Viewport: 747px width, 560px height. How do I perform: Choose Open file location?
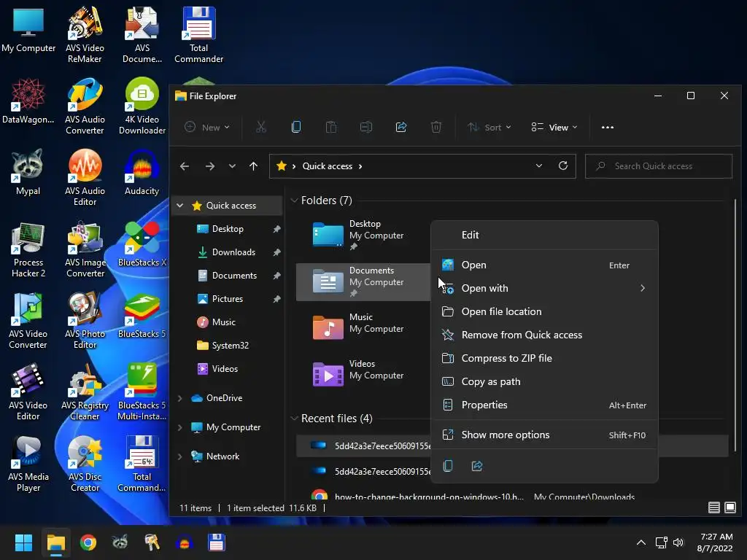coord(544,311)
